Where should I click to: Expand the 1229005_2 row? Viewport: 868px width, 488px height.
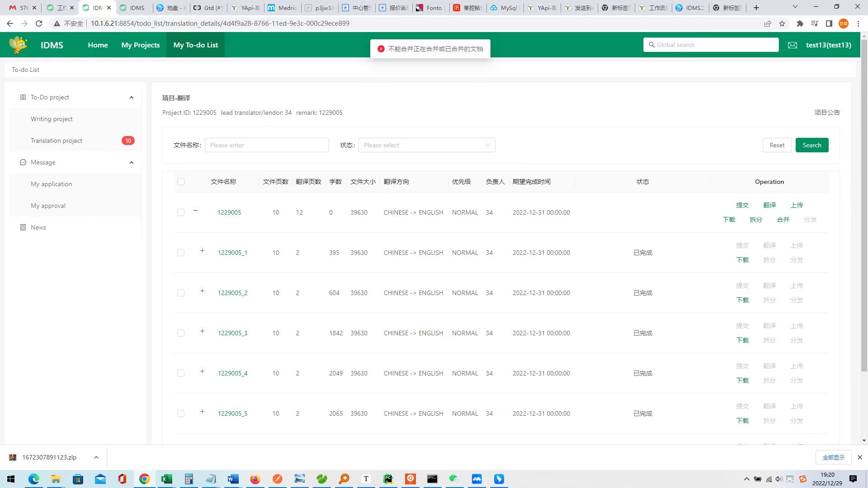coord(202,291)
